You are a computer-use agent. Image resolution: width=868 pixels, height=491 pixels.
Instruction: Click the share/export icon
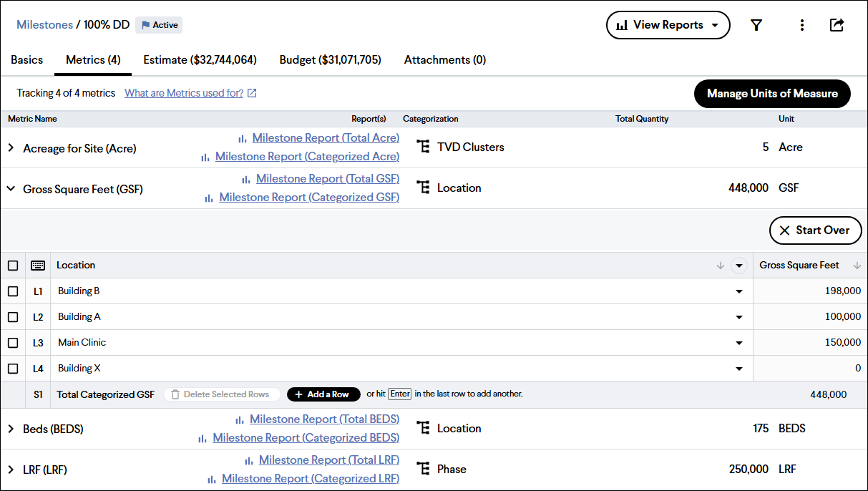(837, 25)
